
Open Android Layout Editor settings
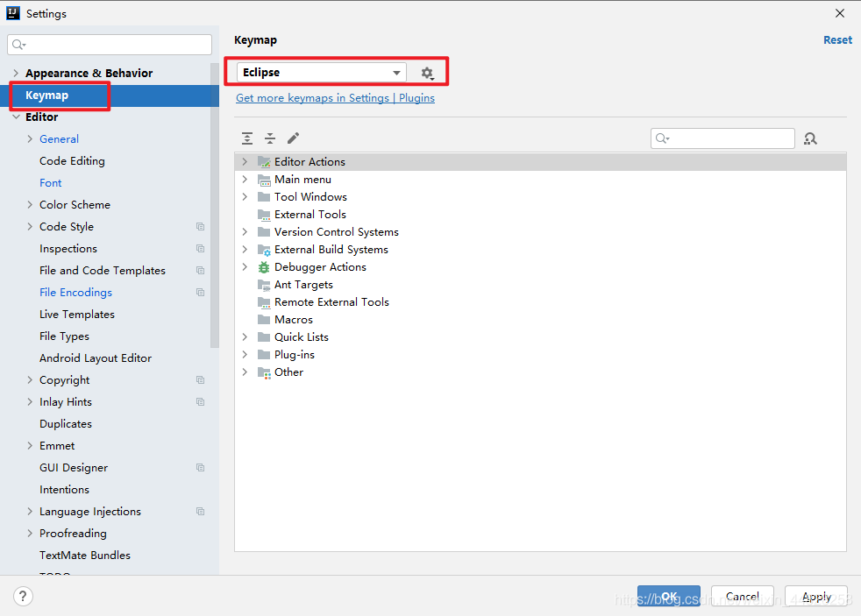pyautogui.click(x=96, y=358)
